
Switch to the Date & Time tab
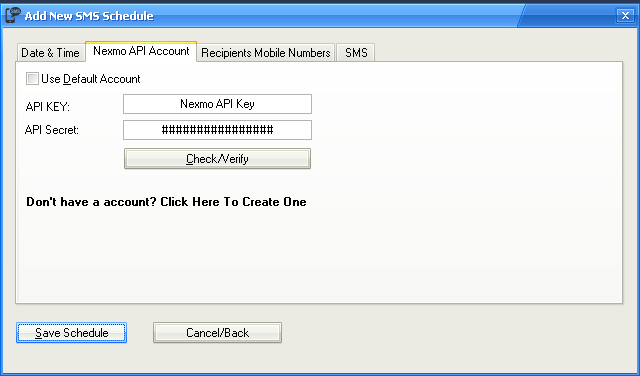(50, 53)
